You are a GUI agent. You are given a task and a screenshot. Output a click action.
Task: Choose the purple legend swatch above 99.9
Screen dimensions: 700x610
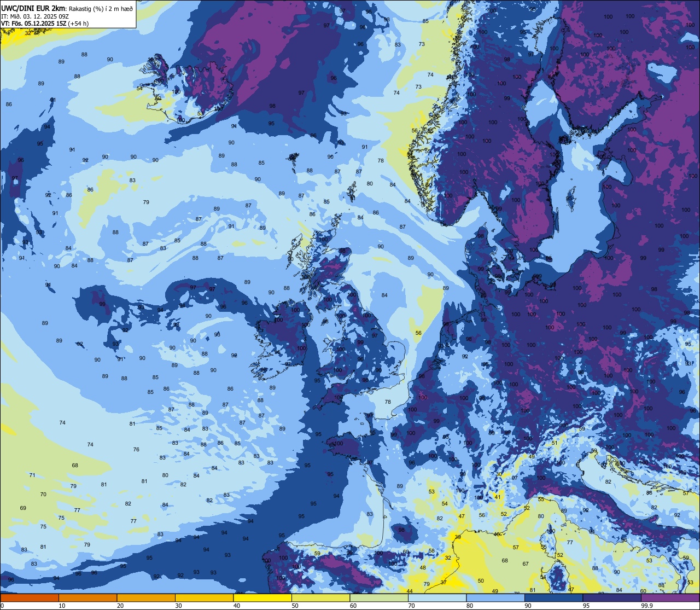(x=670, y=597)
